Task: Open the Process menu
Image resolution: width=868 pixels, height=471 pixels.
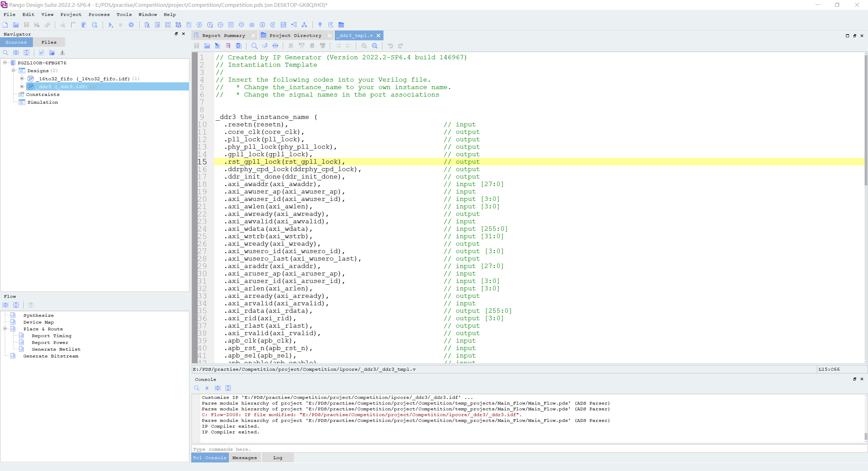Action: point(99,15)
